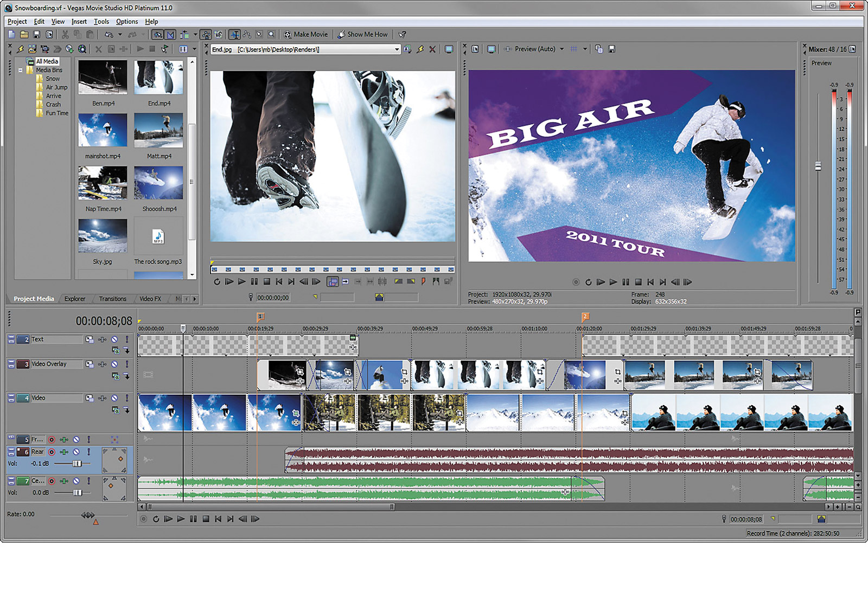Screen dimensions: 868x616
Task: Mute the Text video track
Action: point(114,339)
